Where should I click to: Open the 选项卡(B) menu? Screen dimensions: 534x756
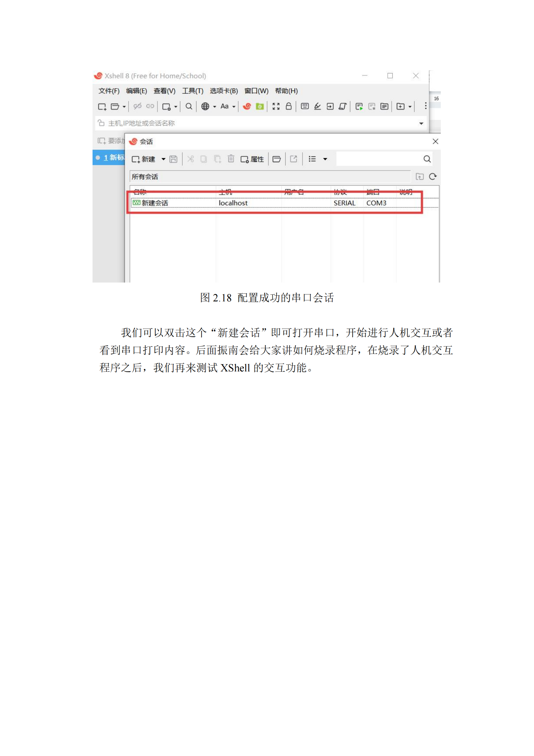(x=224, y=91)
